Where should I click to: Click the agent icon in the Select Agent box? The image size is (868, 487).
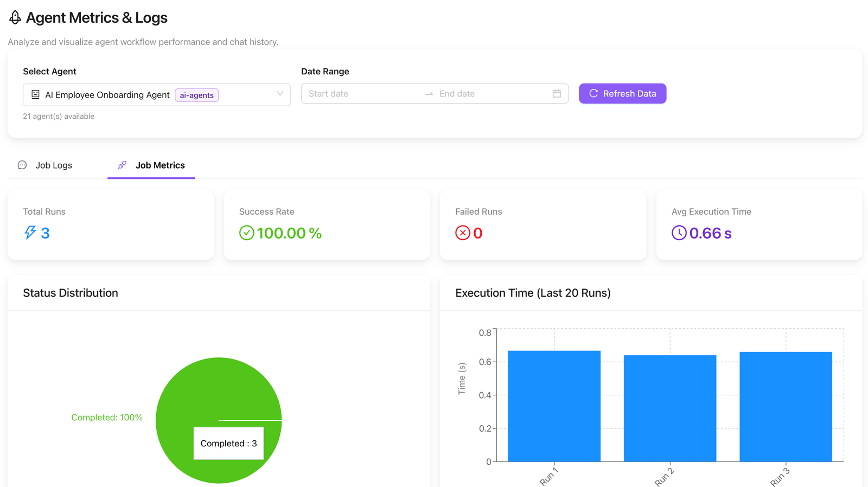click(x=35, y=94)
